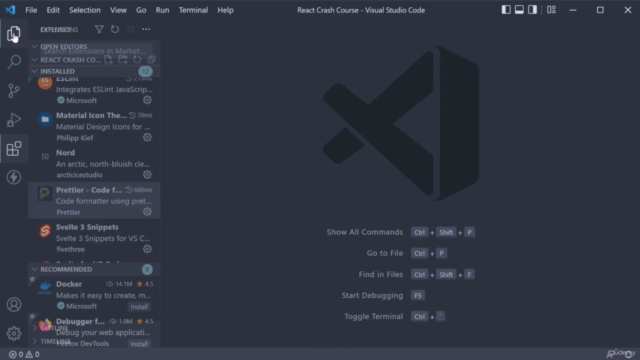This screenshot has width=640, height=360.
Task: Open the Accounts menu icon
Action: click(14, 304)
